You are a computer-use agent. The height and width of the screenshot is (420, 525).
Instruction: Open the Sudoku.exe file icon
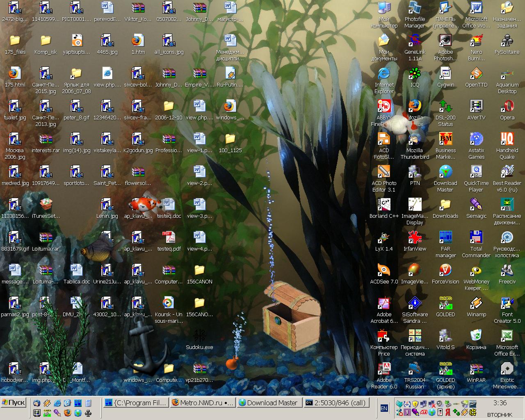click(x=199, y=336)
